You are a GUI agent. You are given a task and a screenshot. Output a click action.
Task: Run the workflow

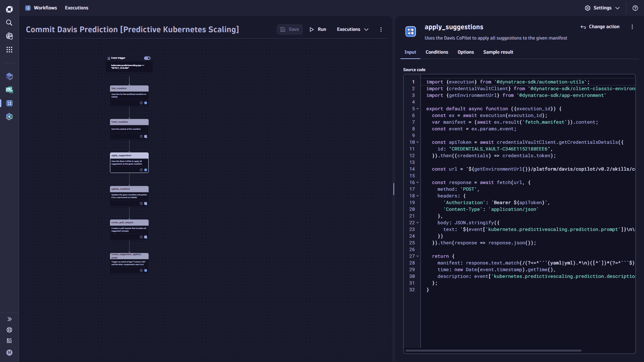click(x=318, y=29)
